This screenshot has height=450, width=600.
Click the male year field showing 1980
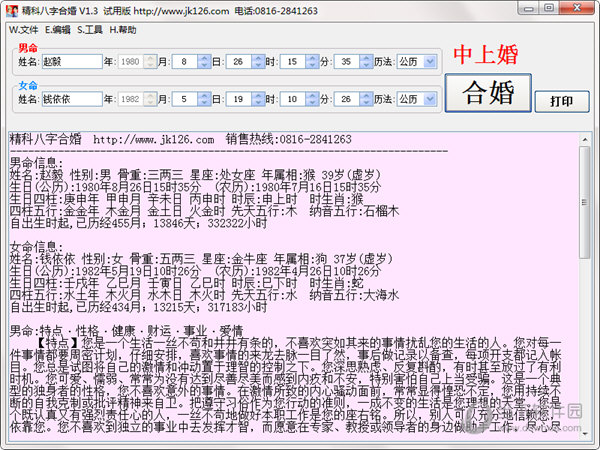131,62
